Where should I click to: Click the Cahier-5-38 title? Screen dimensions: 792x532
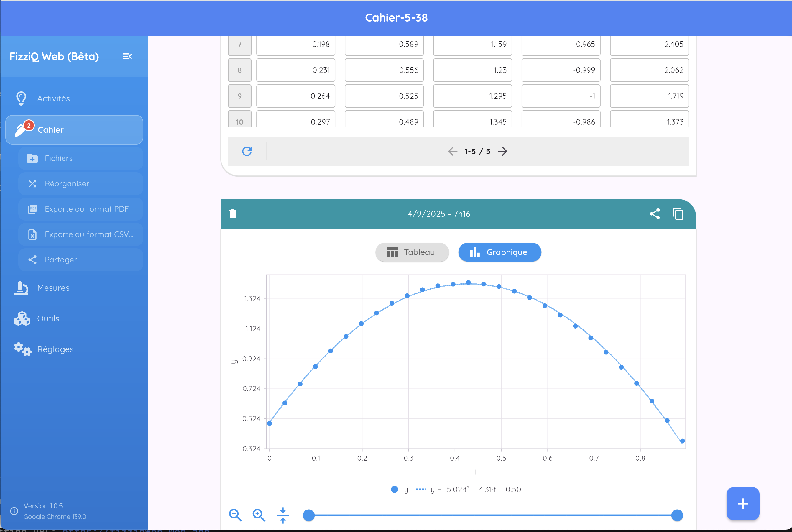point(396,18)
